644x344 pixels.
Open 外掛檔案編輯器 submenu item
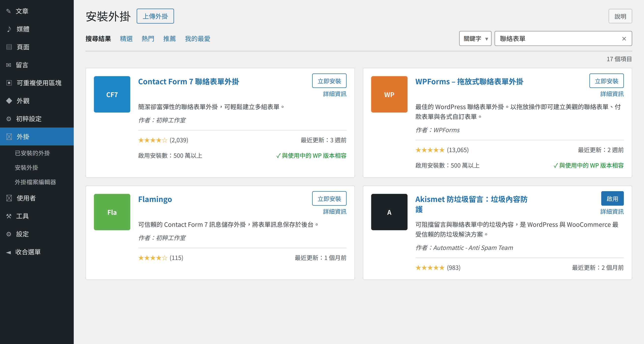coord(35,182)
